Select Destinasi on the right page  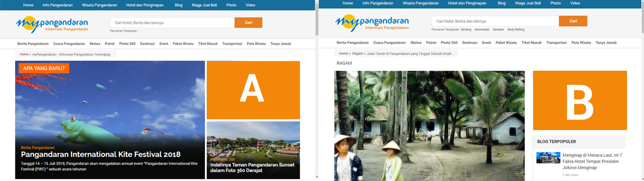470,42
